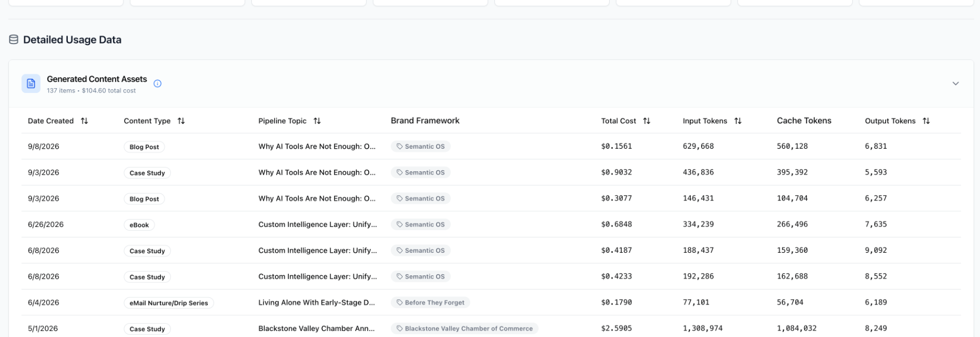Click the Case Study badge dated 5/1/2026
980x337 pixels.
pos(147,329)
